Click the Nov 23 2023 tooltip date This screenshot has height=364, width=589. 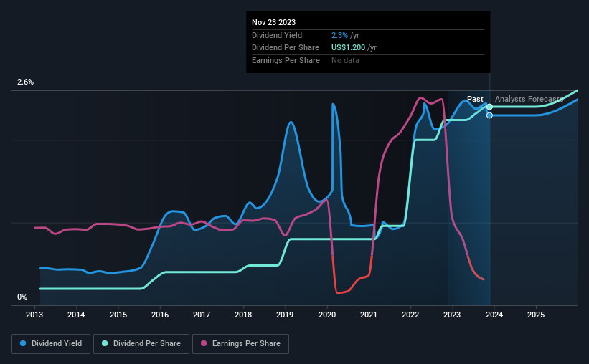coord(273,22)
